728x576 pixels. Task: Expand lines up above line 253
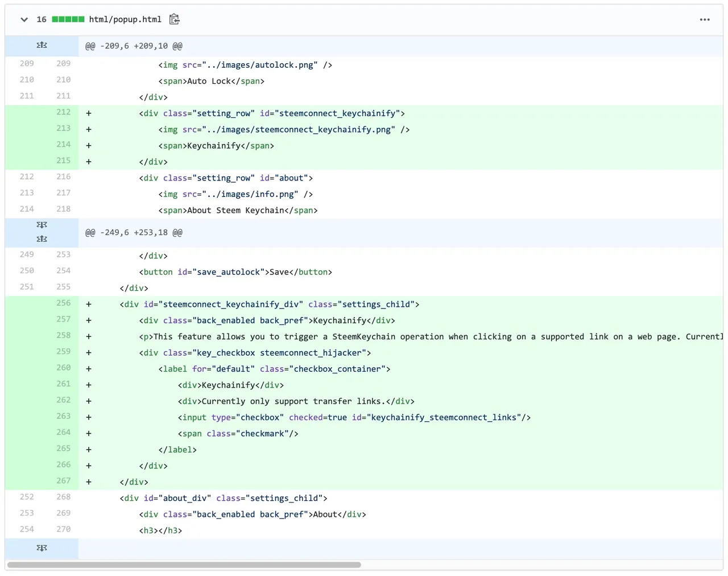42,239
